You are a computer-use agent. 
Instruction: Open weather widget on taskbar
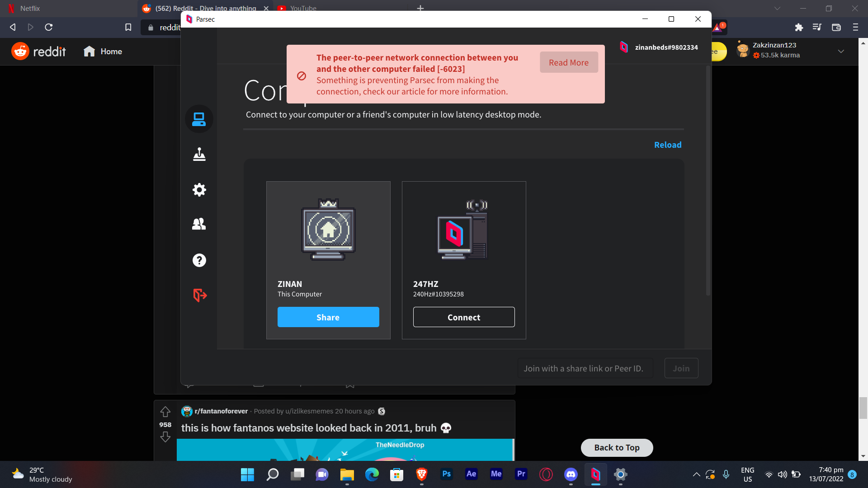pos(42,474)
